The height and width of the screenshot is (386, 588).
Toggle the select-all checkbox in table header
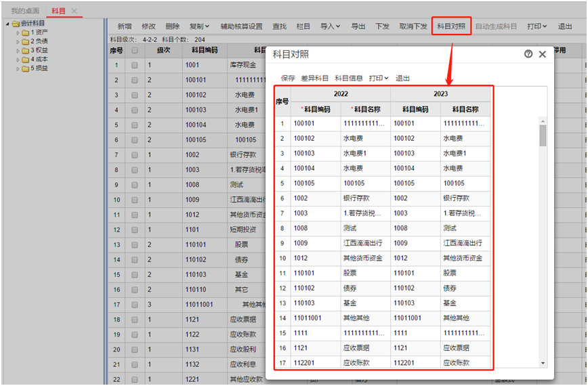(135, 50)
